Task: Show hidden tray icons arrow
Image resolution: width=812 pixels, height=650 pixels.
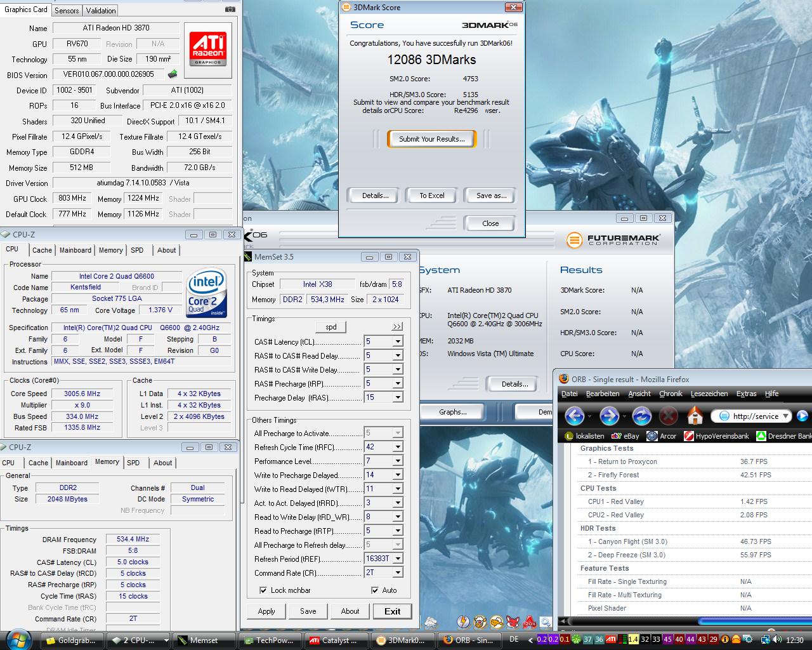Action: click(x=530, y=640)
